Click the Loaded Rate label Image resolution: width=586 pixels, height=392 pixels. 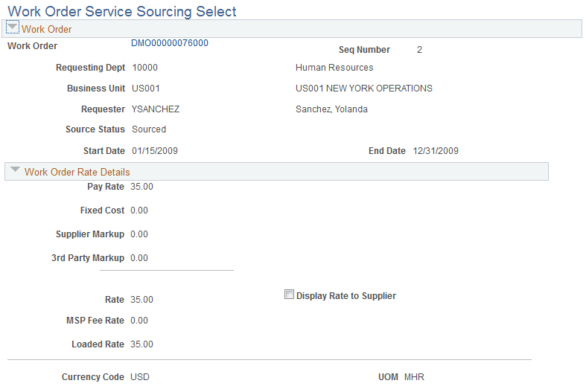(x=98, y=344)
